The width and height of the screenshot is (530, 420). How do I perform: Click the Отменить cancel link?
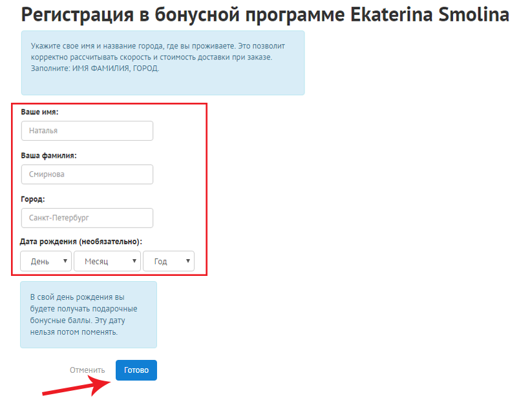click(x=87, y=370)
